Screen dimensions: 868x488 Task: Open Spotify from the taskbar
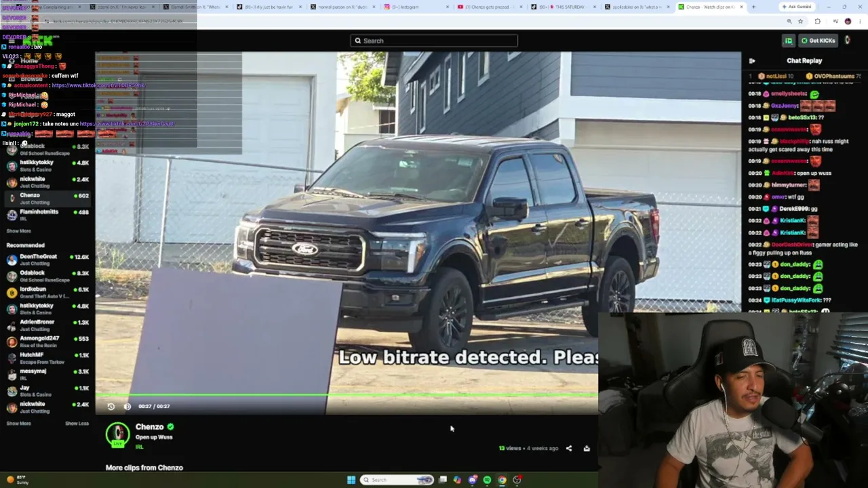(487, 480)
